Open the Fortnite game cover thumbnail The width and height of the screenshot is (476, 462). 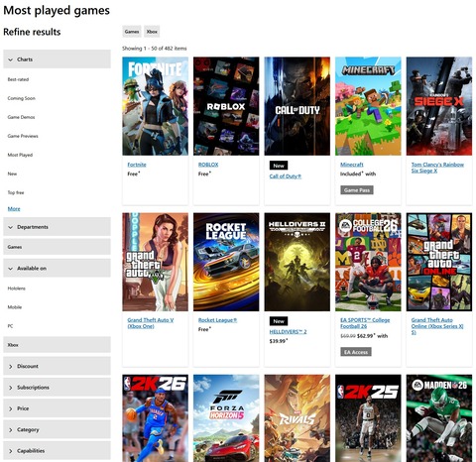(x=155, y=106)
